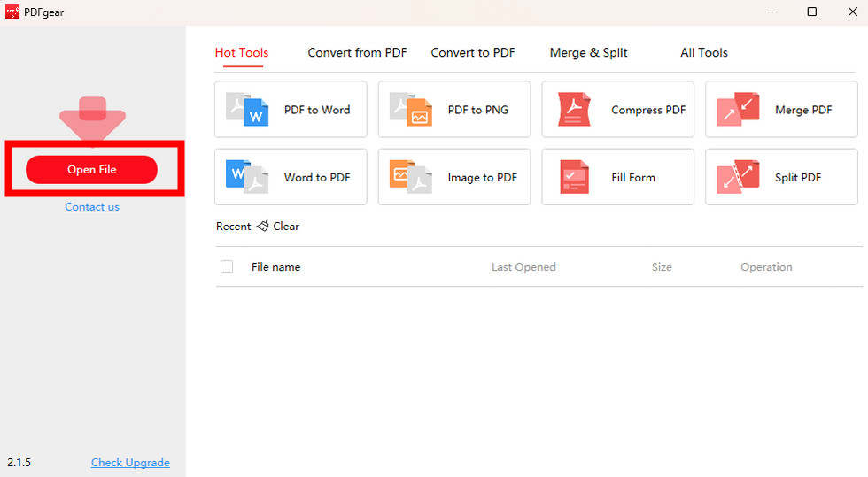Click the Word to PDF icon
This screenshot has height=477, width=868.
coord(247,177)
